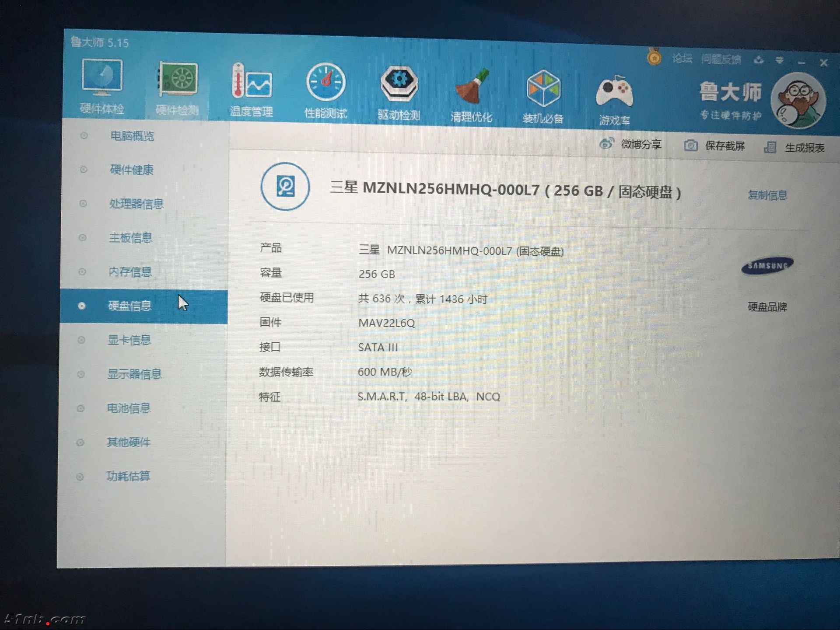Open the 内存信息 memory info section
Image resolution: width=840 pixels, height=630 pixels.
click(130, 272)
